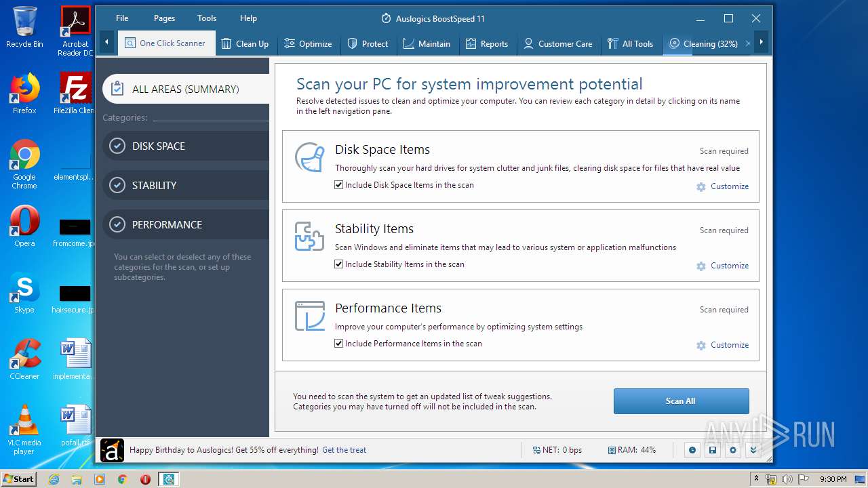Click the Opera icon in the taskbar

(145, 479)
